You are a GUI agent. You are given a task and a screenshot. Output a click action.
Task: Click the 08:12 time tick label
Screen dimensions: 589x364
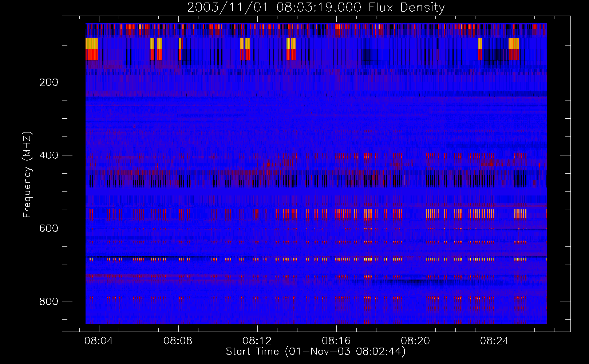pyautogui.click(x=257, y=341)
